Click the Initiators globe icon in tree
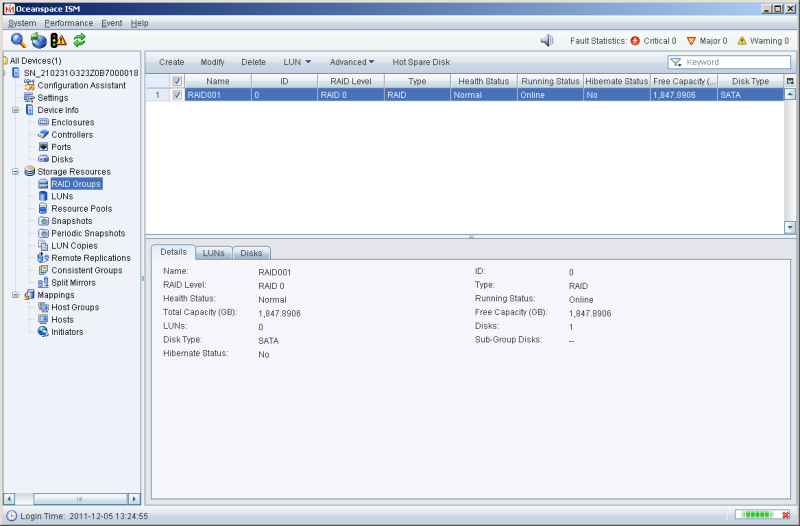The height and width of the screenshot is (526, 800). click(x=43, y=332)
